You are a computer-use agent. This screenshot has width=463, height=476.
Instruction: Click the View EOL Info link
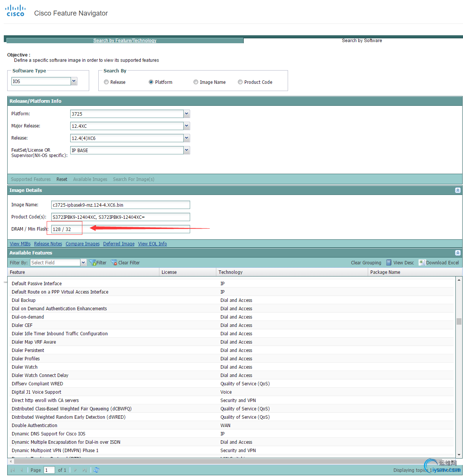(x=152, y=244)
